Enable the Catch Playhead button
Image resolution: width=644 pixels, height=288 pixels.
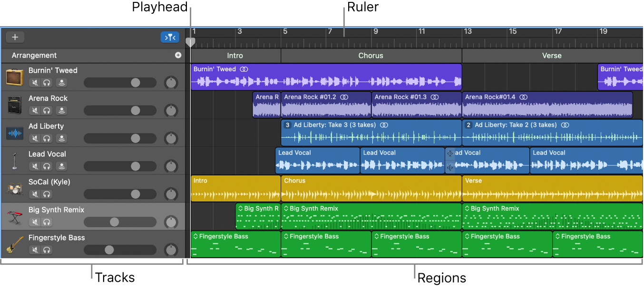coord(170,37)
